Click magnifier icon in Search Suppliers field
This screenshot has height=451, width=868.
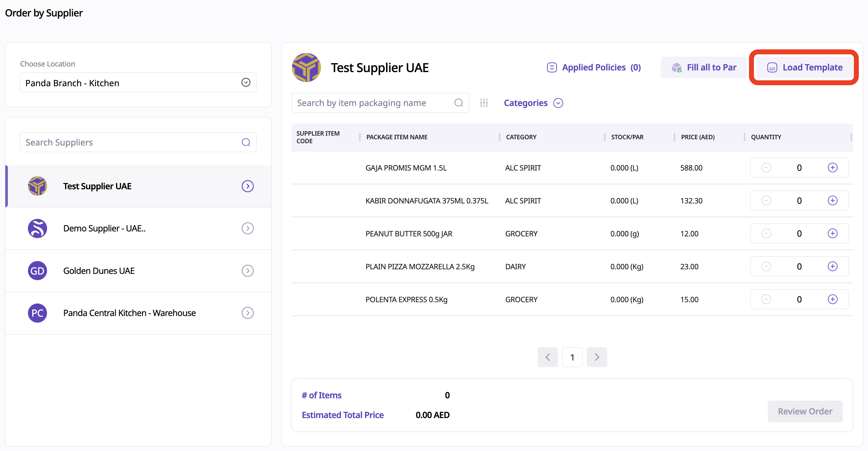246,142
